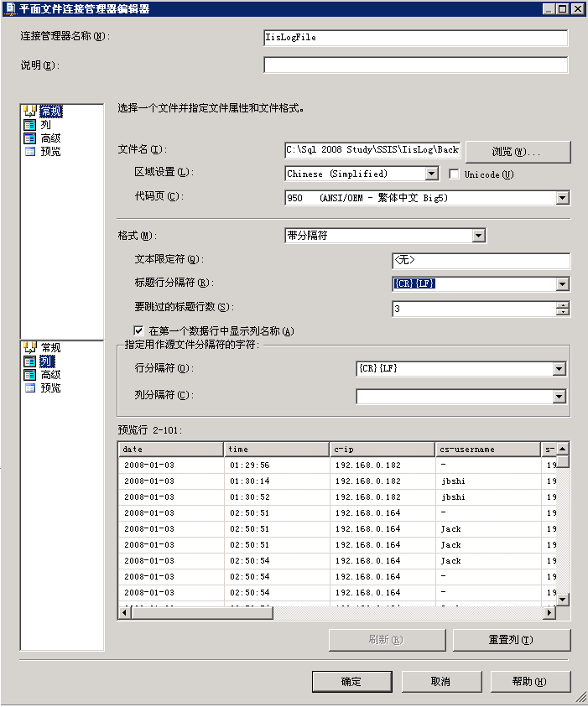Minimize the editor window
The image size is (588, 707).
click(x=549, y=8)
